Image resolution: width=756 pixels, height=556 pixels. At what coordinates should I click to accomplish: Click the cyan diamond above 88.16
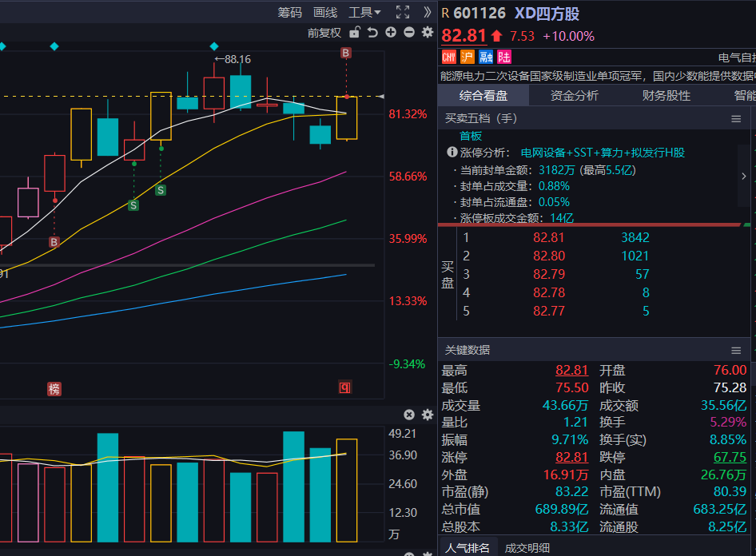pos(214,46)
